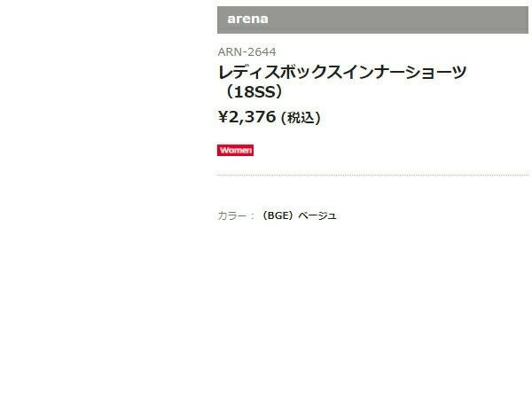Screen dimensions: 532x399
Task: Click the red Women badge
Action: pyautogui.click(x=235, y=151)
